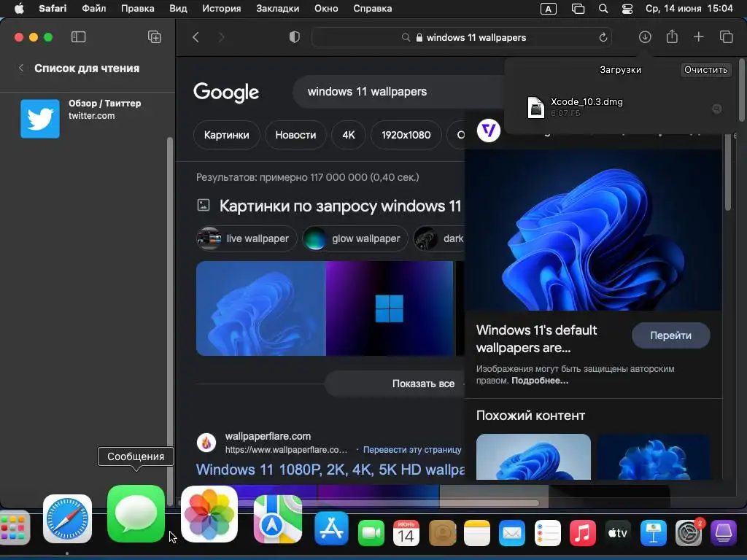The image size is (747, 560).
Task: Click the Google logo
Action: 226,93
